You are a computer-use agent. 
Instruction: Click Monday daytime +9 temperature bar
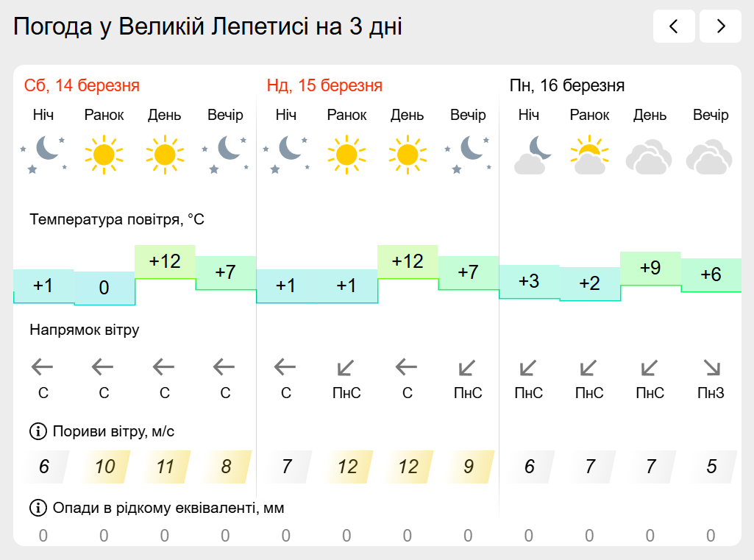650,268
